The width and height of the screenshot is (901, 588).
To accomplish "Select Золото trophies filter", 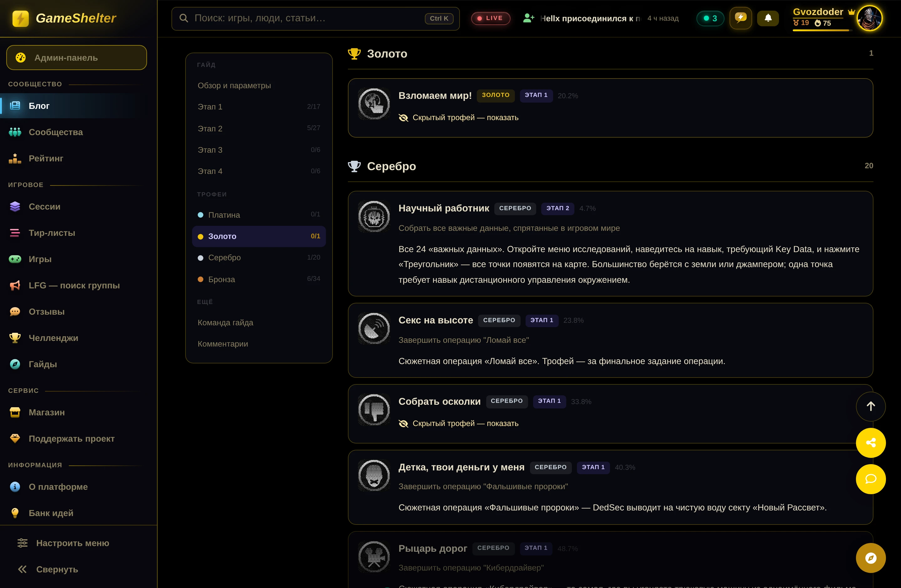I will point(258,236).
